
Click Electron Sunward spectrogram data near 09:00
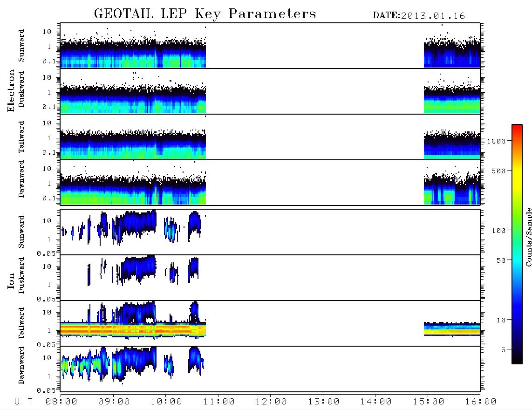tap(114, 55)
